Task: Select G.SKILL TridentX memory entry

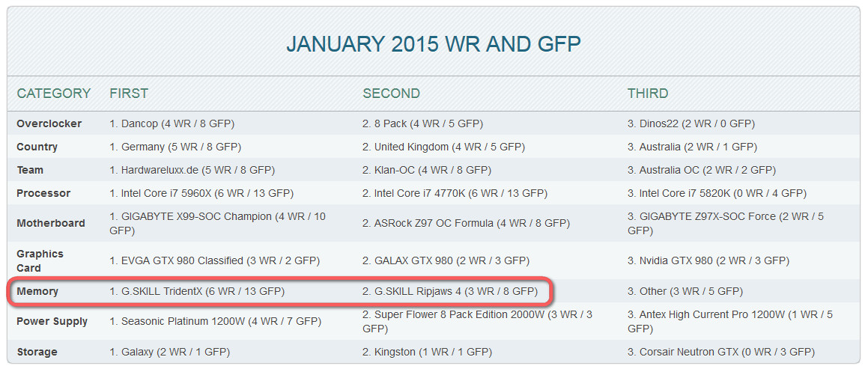Action: [x=197, y=292]
